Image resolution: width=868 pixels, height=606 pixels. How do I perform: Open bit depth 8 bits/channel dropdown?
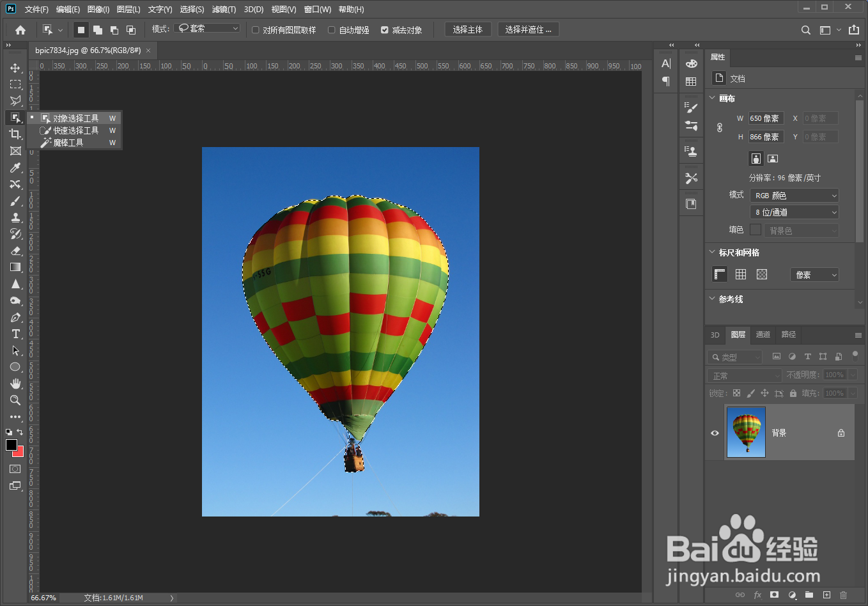click(x=794, y=212)
